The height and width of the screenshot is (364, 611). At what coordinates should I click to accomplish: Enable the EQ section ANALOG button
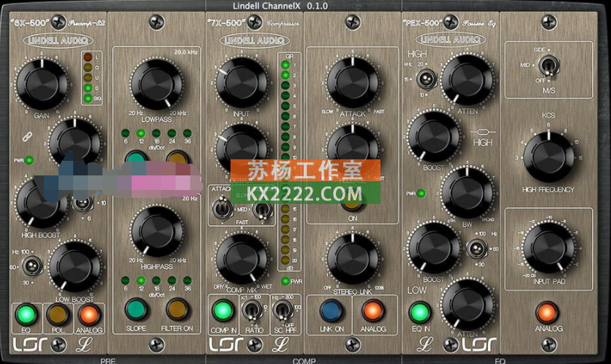coord(547,313)
